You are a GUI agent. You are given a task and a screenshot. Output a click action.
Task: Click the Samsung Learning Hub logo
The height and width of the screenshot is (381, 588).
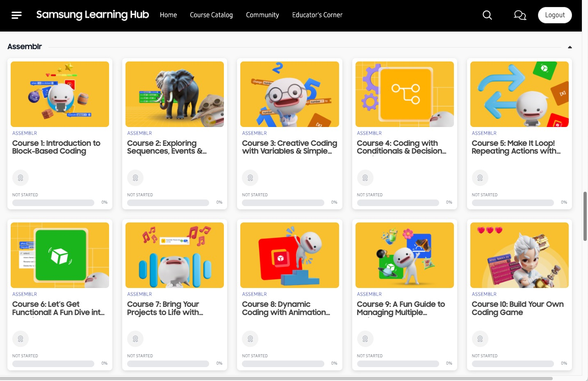tap(93, 15)
